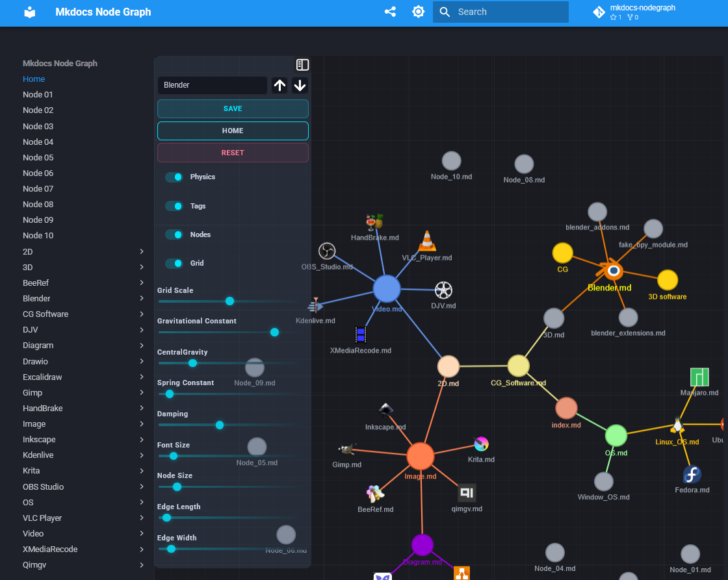The width and height of the screenshot is (728, 580).
Task: Click the Damping slider handle
Action: [x=220, y=425]
